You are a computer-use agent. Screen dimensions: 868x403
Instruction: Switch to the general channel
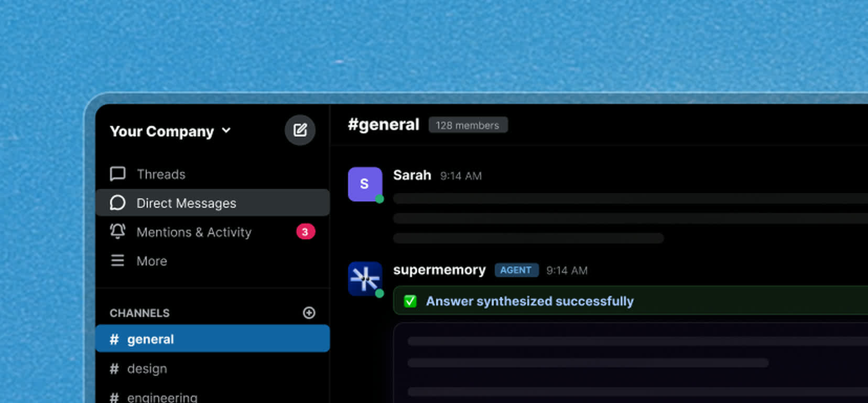point(213,339)
